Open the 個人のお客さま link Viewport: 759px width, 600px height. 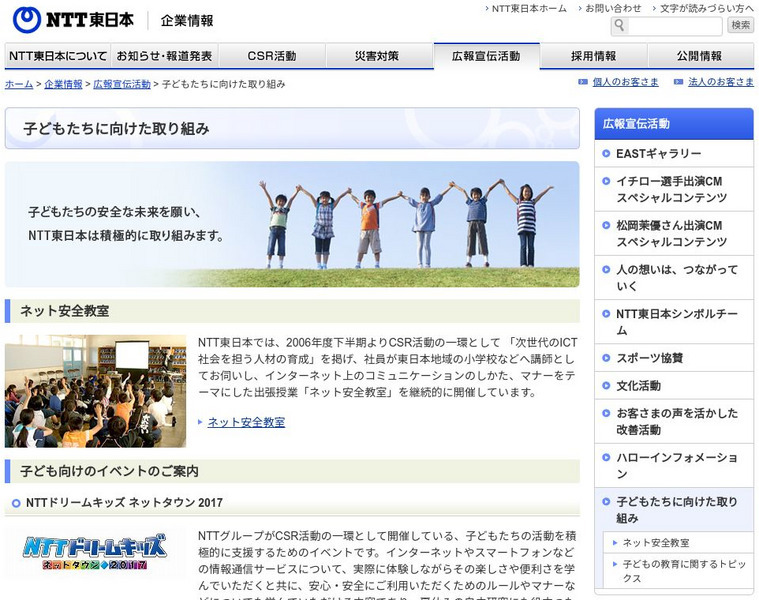pyautogui.click(x=625, y=82)
